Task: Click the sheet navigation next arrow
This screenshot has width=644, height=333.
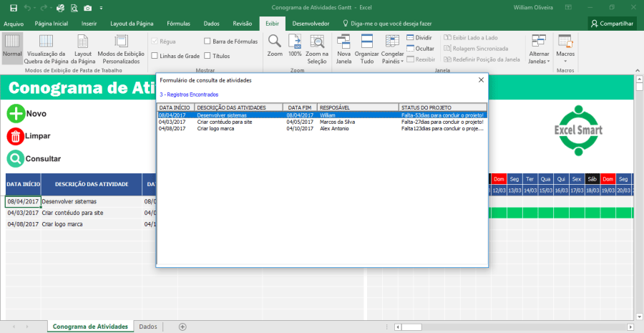Action: tap(27, 327)
